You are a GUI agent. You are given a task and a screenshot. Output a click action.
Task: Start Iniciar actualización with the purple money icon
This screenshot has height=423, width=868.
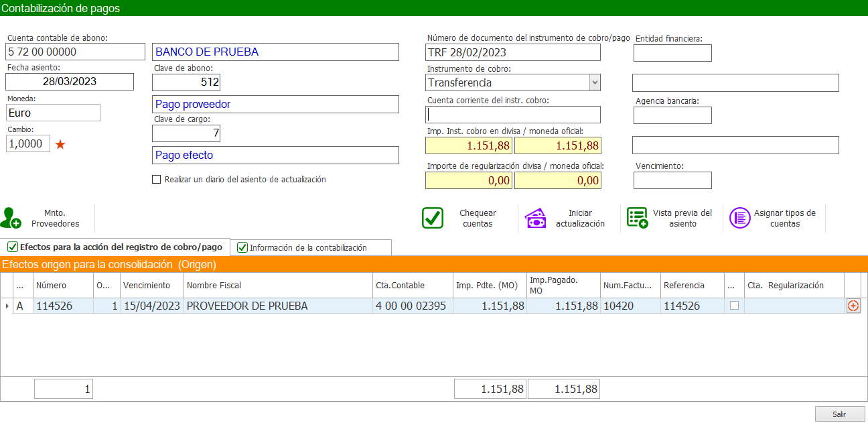(x=535, y=218)
